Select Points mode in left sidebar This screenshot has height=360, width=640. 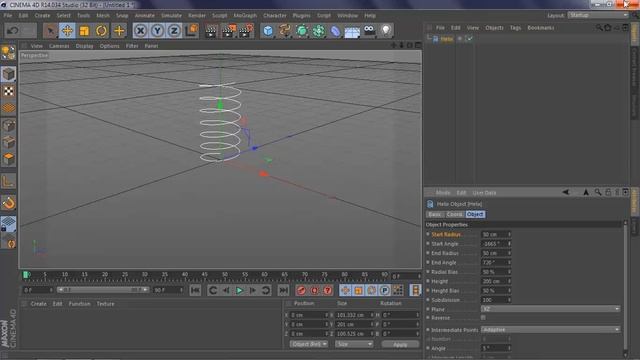tap(9, 126)
